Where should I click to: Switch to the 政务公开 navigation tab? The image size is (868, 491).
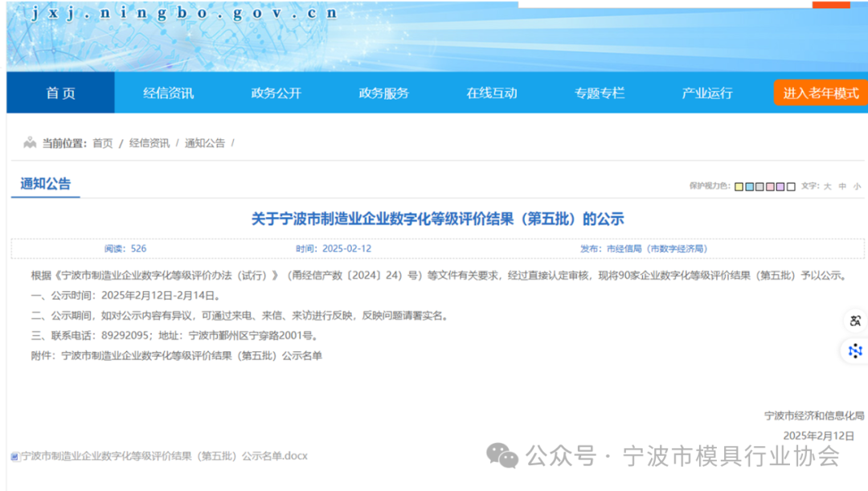pyautogui.click(x=274, y=93)
